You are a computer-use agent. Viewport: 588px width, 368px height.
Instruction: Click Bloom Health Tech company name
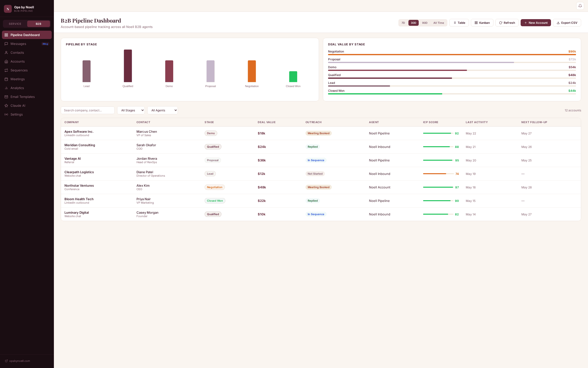pyautogui.click(x=79, y=199)
